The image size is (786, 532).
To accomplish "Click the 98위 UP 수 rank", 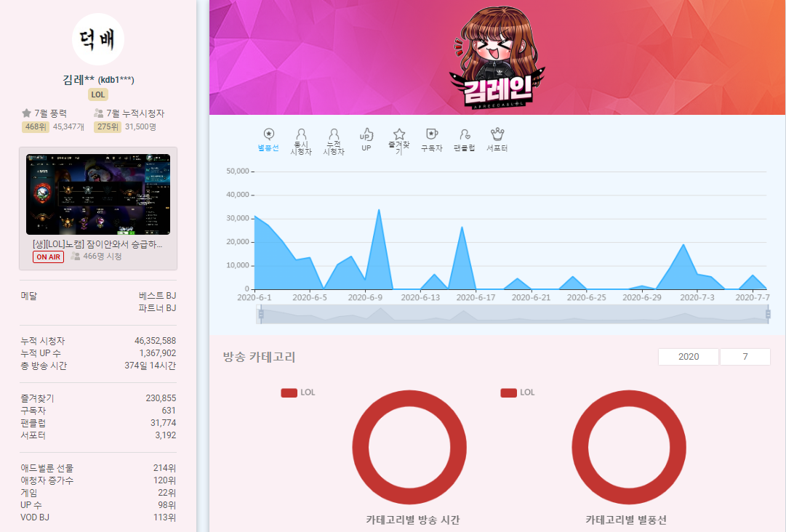I will pyautogui.click(x=167, y=505).
